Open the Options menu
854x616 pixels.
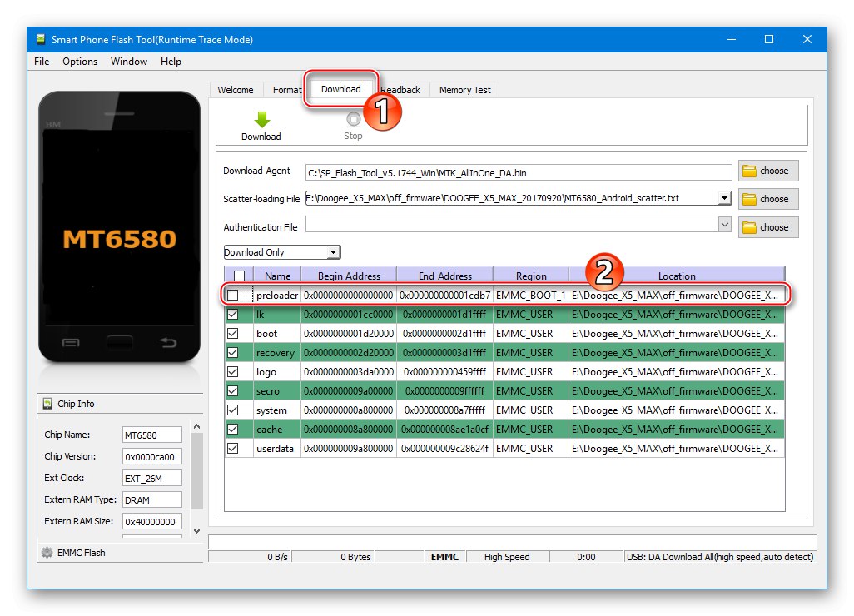coord(79,61)
